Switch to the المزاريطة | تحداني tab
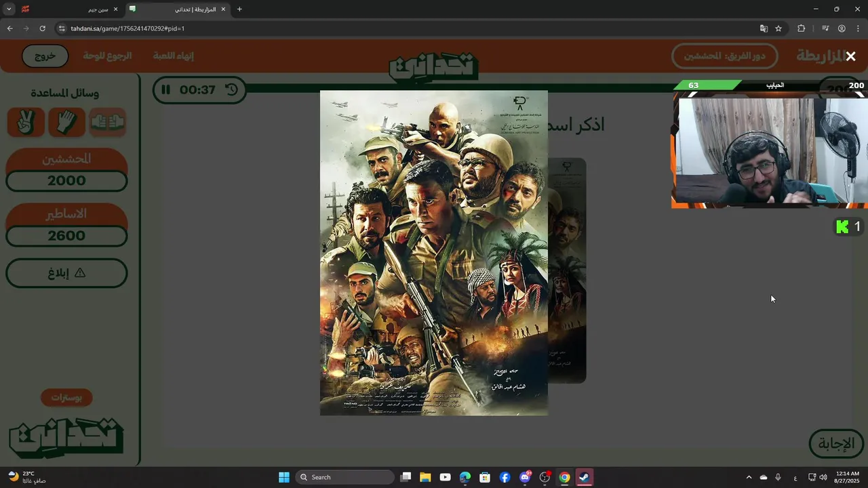Image resolution: width=868 pixels, height=488 pixels. click(x=178, y=9)
